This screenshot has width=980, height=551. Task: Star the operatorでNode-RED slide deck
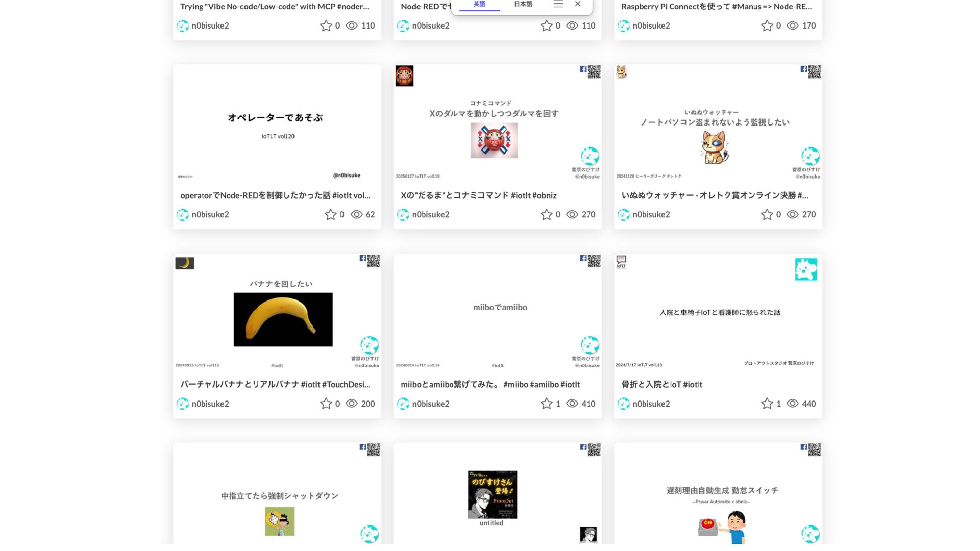click(x=330, y=215)
